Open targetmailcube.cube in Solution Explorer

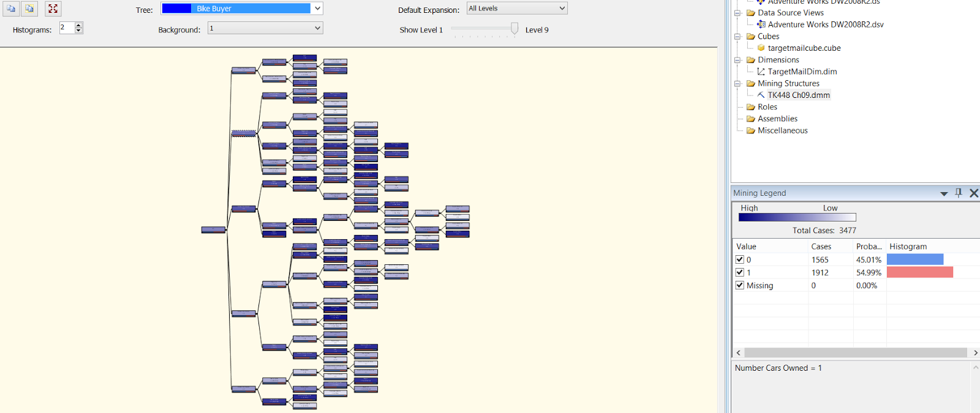click(x=804, y=48)
